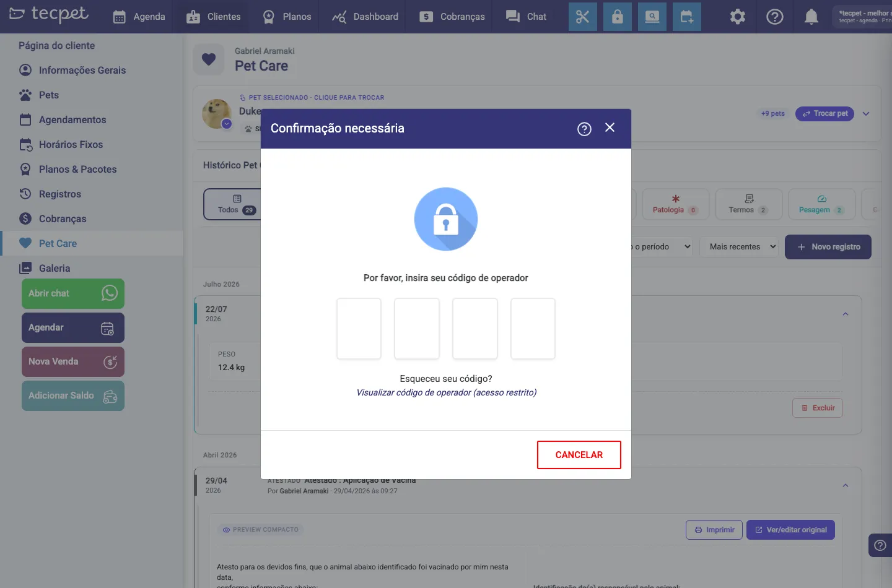Open the Dashboard menu
Screen dimensions: 892x588
(365, 17)
